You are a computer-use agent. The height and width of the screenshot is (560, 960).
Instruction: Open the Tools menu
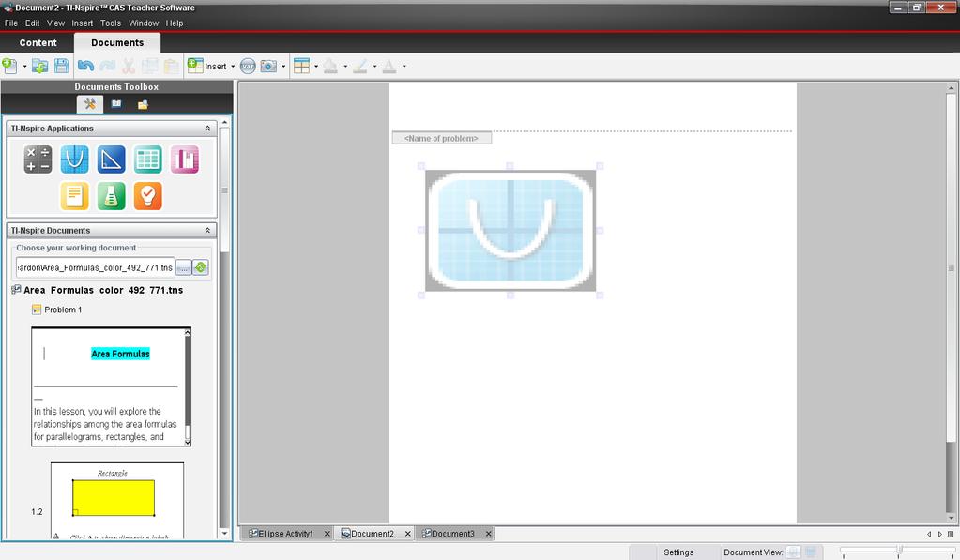click(111, 23)
